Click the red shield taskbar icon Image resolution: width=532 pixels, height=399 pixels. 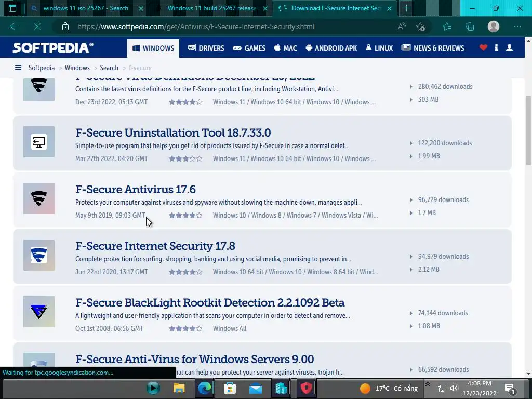pos(306,388)
